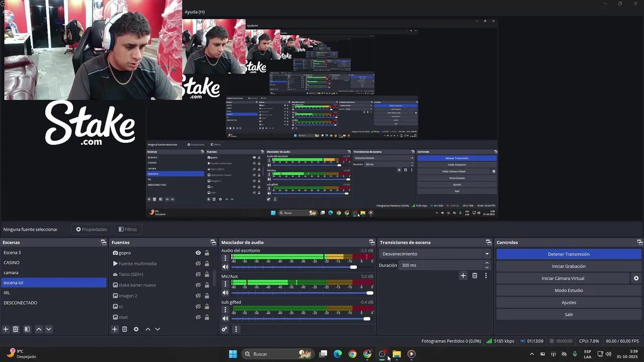Select CASINO scene
The width and height of the screenshot is (644, 362).
[x=54, y=262]
